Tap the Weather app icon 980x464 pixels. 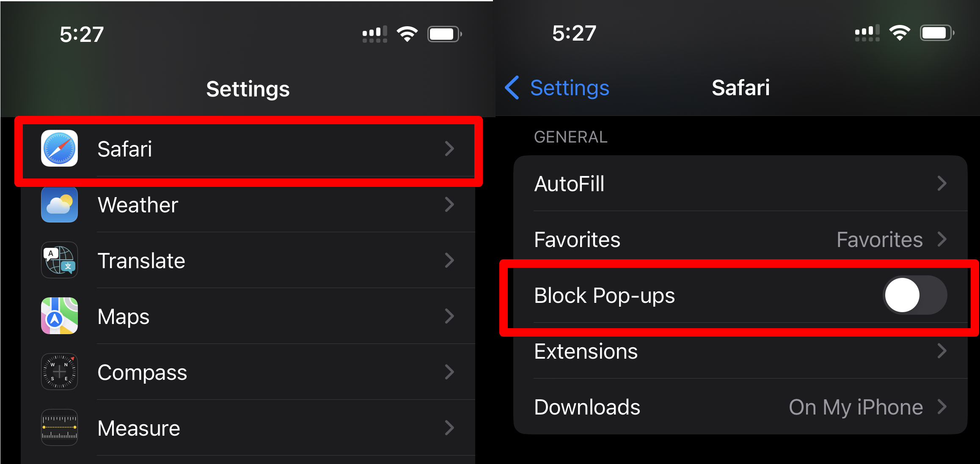tap(59, 204)
